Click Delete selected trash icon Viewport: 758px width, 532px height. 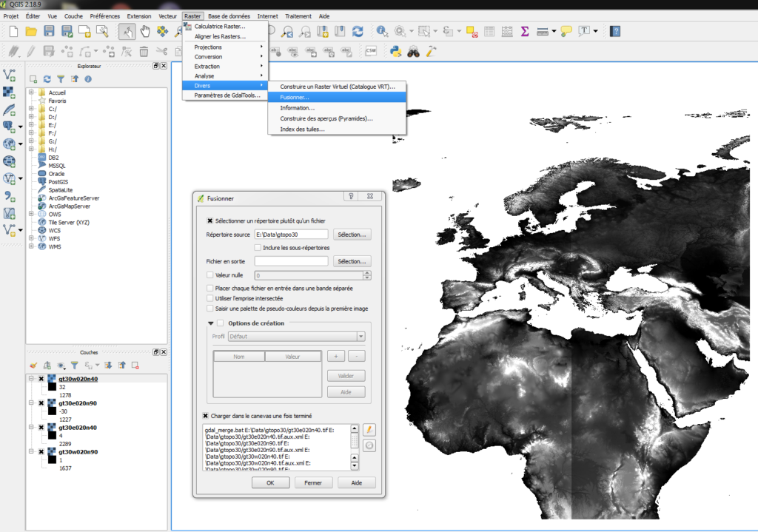point(144,51)
